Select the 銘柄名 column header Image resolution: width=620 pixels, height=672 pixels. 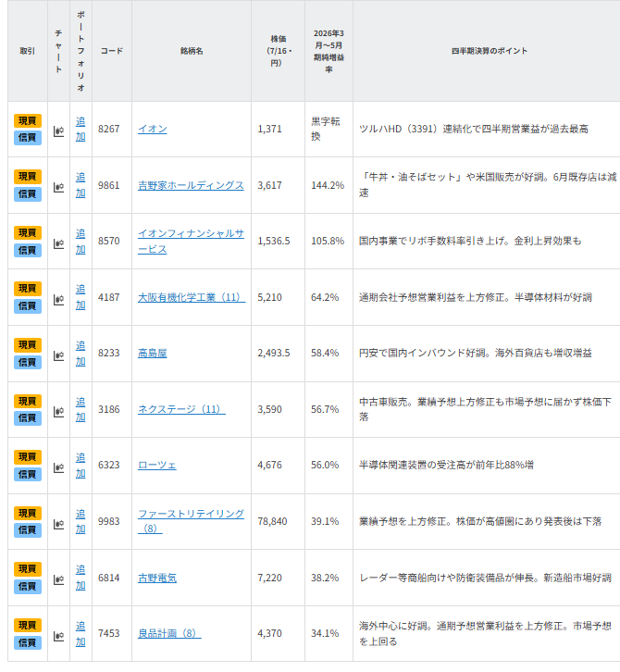click(192, 51)
